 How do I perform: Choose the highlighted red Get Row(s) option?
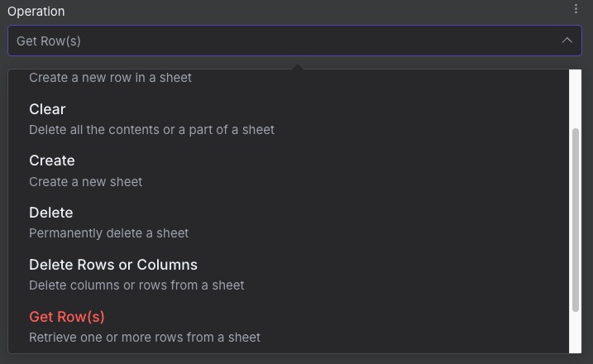pyautogui.click(x=67, y=317)
